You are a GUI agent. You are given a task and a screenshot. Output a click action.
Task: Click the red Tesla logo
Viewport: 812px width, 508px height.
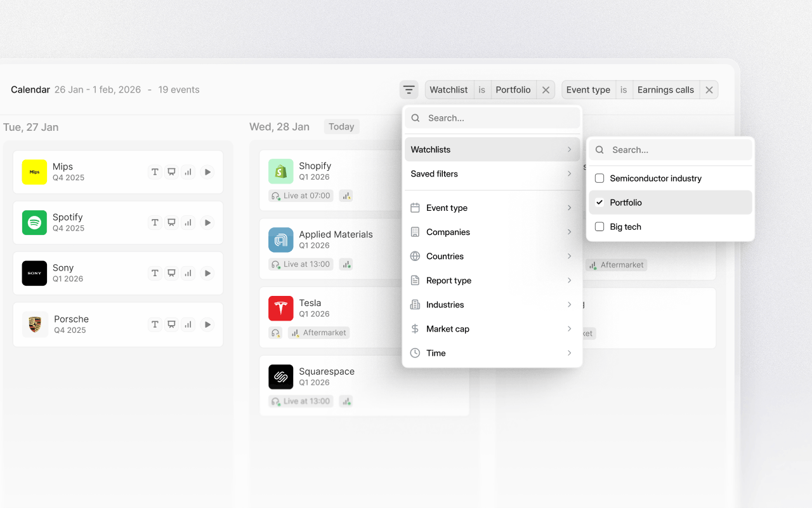[280, 309]
